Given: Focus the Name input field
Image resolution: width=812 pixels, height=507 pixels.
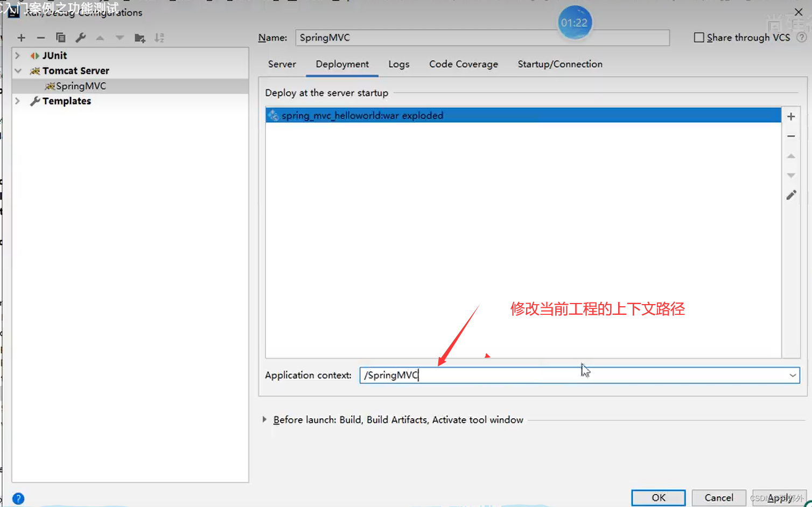Looking at the screenshot, I should (x=482, y=38).
